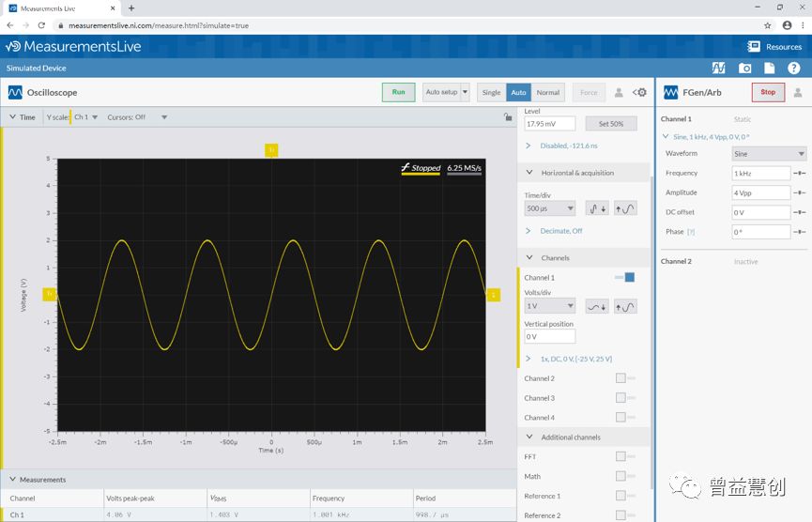Open the help question mark icon

coord(794,69)
